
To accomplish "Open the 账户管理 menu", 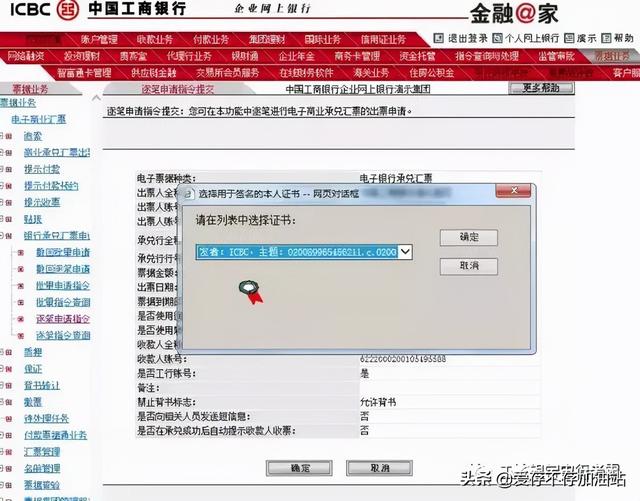I will (99, 40).
